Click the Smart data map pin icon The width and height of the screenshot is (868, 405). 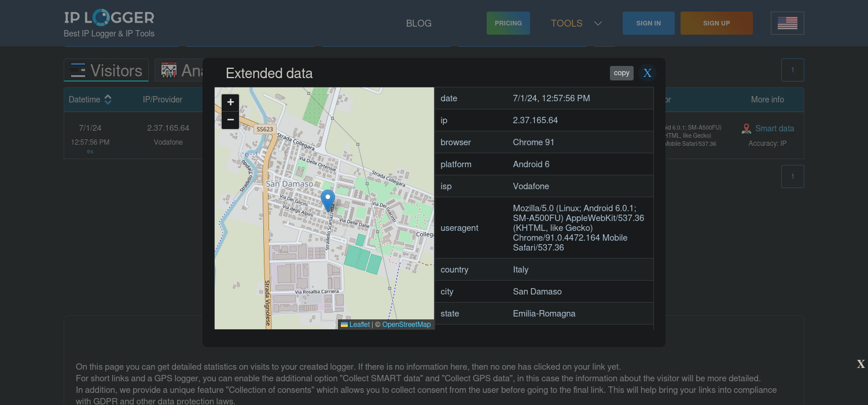[746, 128]
